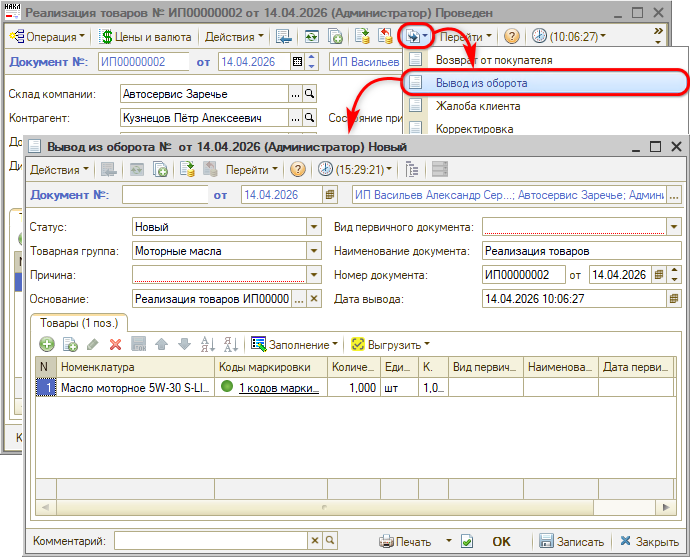Open the Причина dropdown list
The height and width of the screenshot is (557, 690).
tap(313, 275)
